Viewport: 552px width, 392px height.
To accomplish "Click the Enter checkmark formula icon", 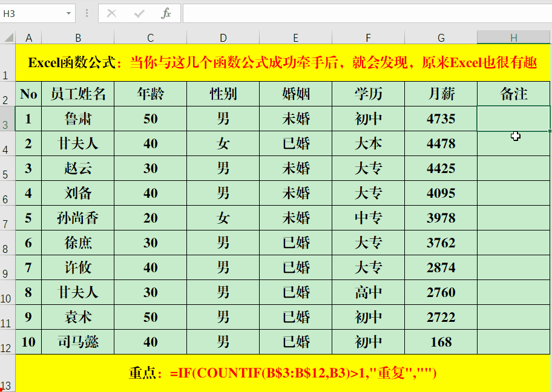I will (x=139, y=13).
